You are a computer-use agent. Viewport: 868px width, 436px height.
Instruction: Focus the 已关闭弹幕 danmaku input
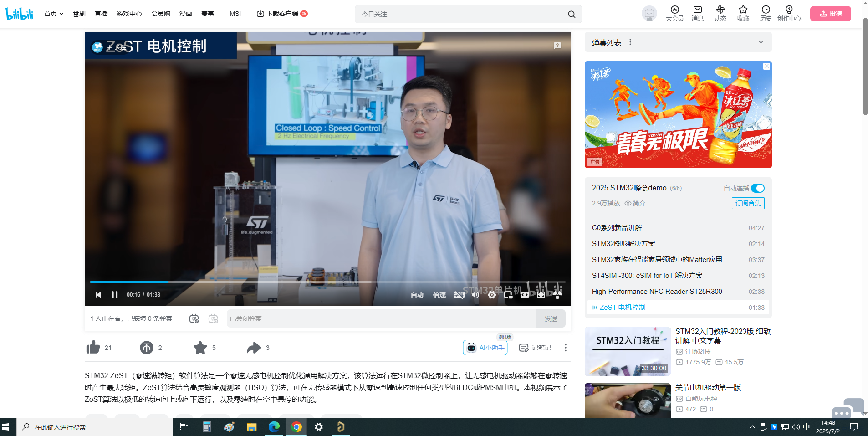click(382, 318)
